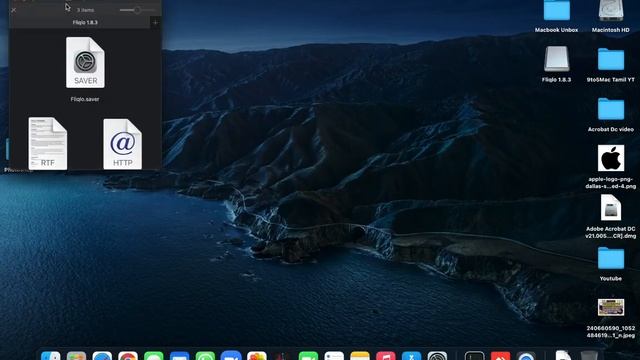Open WhatsApp from the Dock

coord(205,356)
